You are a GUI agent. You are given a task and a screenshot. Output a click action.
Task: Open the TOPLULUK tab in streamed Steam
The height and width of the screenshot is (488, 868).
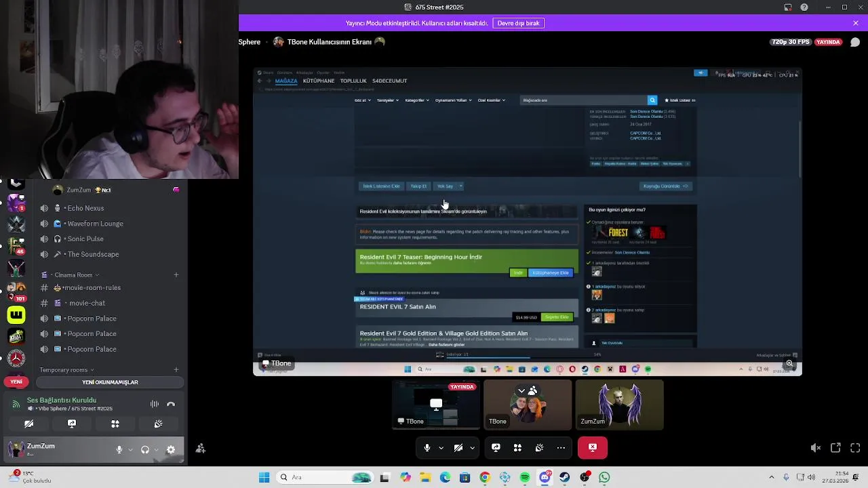pos(353,81)
